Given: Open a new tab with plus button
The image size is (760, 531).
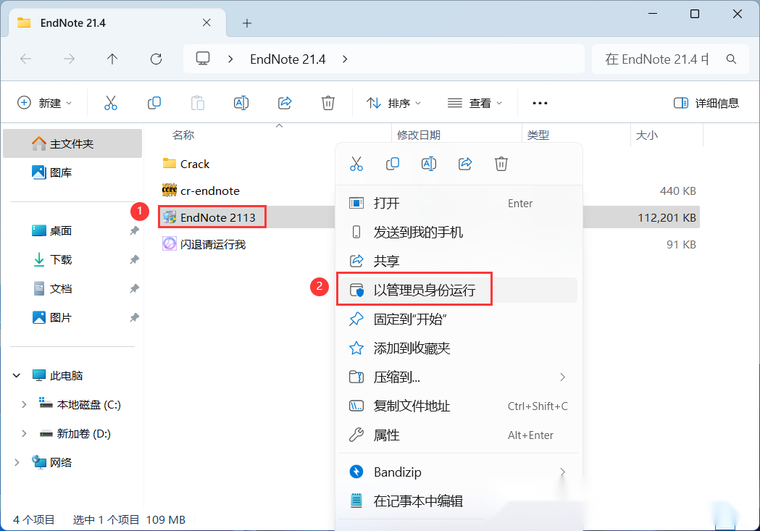Looking at the screenshot, I should click(247, 23).
